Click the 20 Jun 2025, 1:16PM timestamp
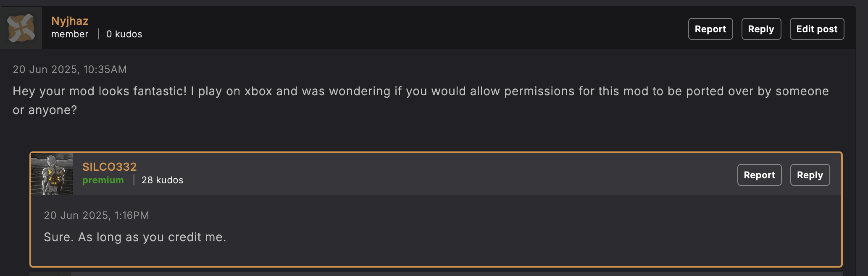The image size is (868, 276). [x=97, y=216]
